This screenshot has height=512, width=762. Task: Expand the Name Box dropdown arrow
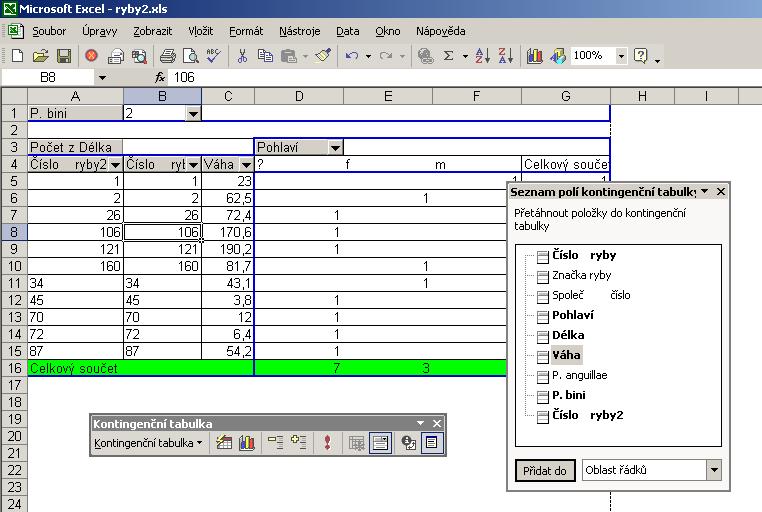[x=102, y=78]
